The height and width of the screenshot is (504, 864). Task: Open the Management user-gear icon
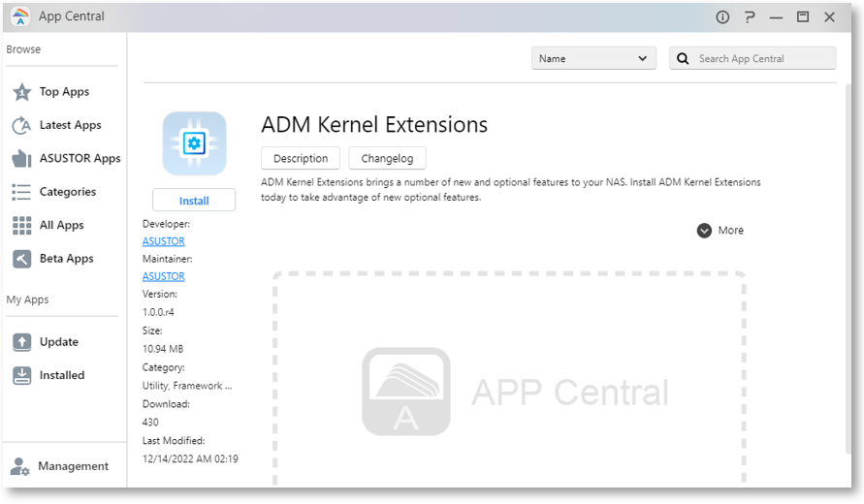click(20, 466)
